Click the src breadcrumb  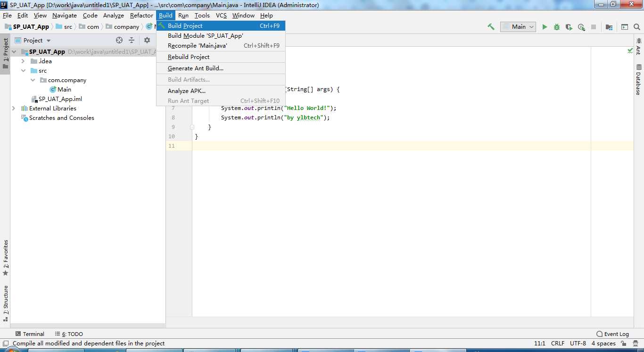point(64,27)
